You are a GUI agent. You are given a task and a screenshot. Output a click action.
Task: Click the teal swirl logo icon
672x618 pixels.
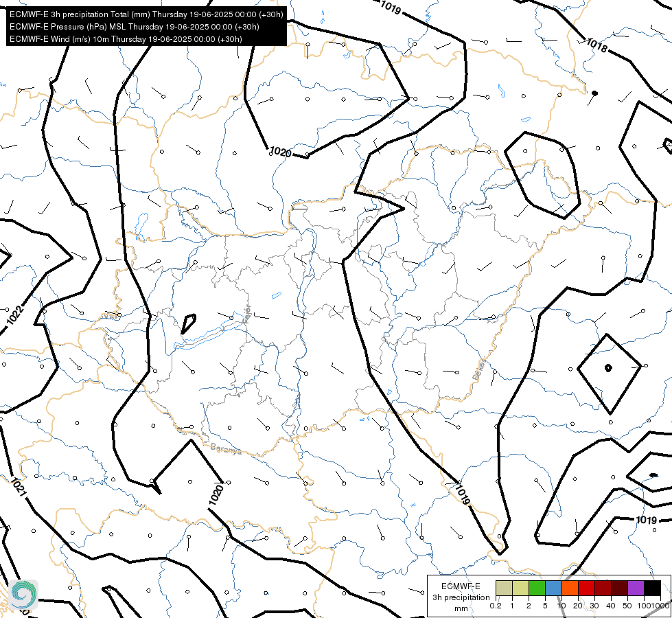click(x=23, y=595)
